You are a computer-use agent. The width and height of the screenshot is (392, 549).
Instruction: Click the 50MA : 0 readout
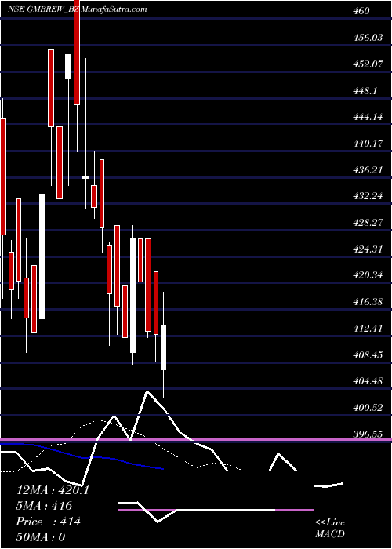[x=41, y=537]
